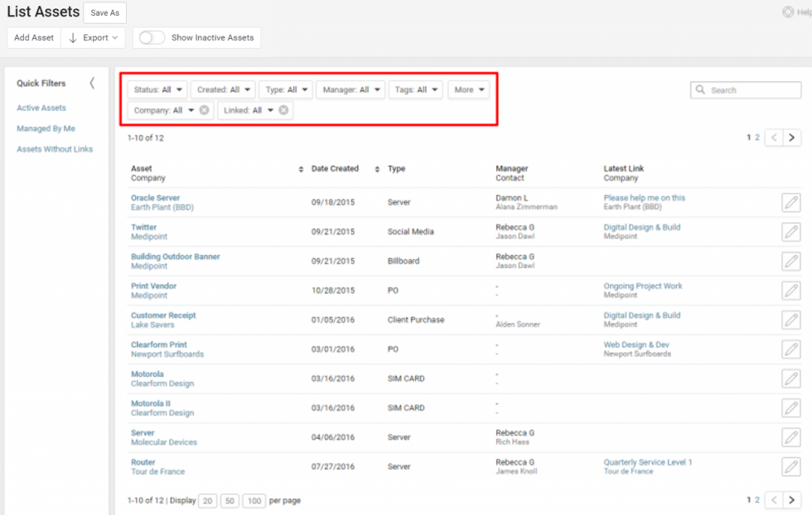
Task: Open the Status filter dropdown
Action: [157, 89]
